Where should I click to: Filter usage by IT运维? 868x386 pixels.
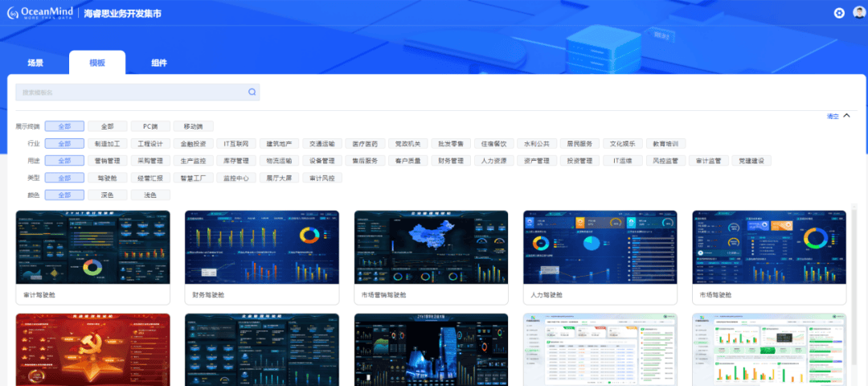coord(623,161)
